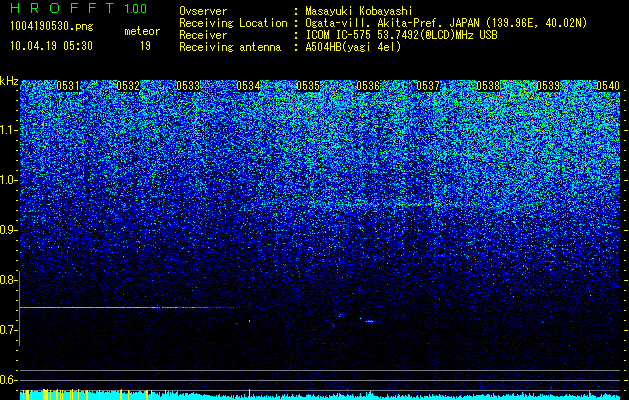Viewport: 629px width, 400px height.
Task: Click the 0539 time marker
Action: tap(548, 86)
